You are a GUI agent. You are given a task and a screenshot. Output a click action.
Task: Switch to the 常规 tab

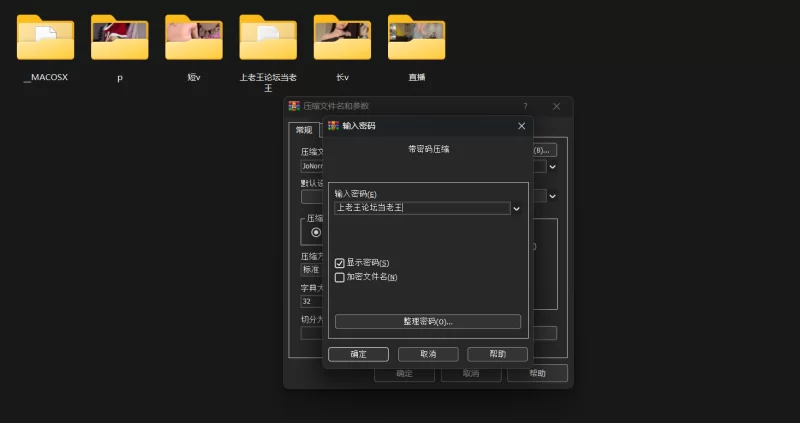[x=303, y=130]
